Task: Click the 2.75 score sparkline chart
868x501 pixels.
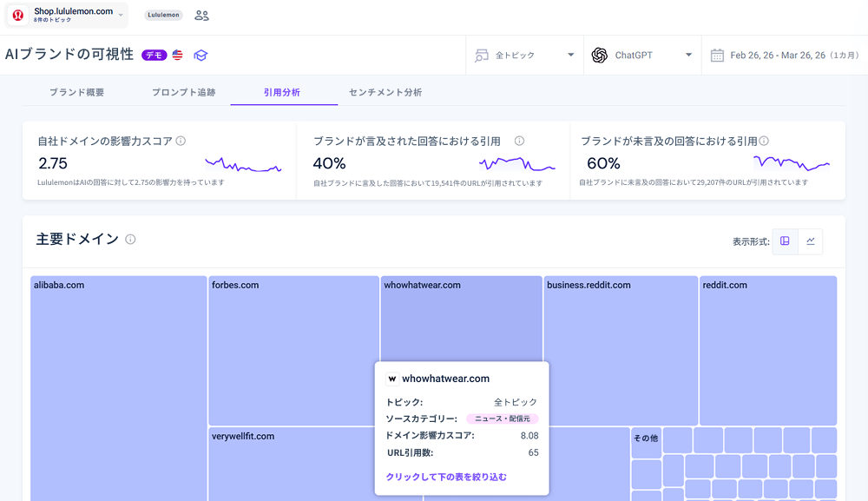Action: (243, 165)
